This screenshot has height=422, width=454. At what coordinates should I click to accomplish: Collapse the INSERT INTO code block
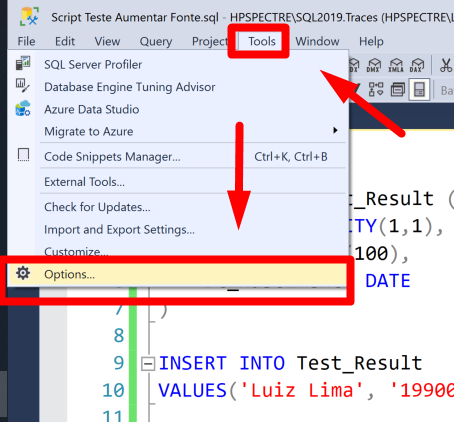148,363
